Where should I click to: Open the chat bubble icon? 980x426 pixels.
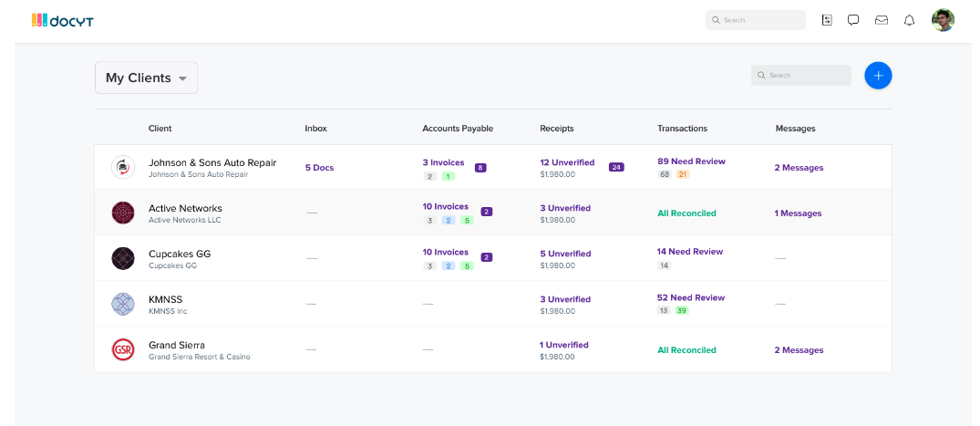[x=853, y=20]
